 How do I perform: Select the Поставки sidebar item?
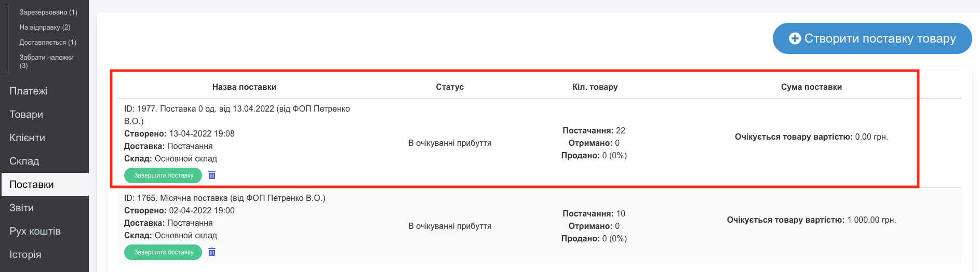(x=32, y=184)
